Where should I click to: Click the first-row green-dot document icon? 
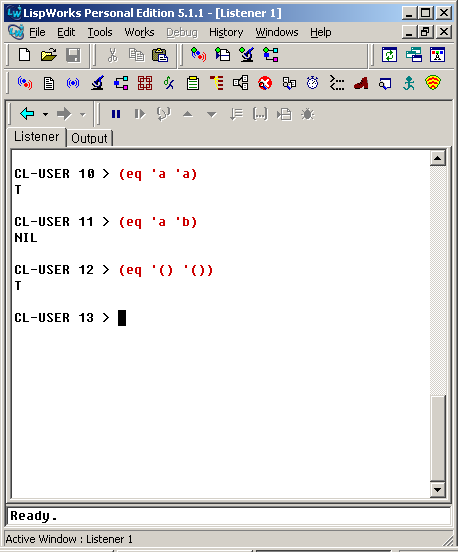[x=222, y=55]
